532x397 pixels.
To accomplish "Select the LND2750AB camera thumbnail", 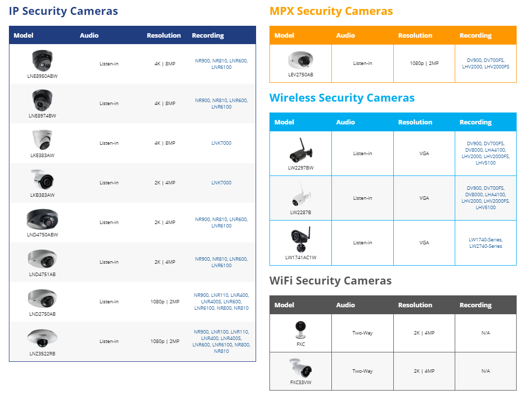I will click(x=43, y=298).
